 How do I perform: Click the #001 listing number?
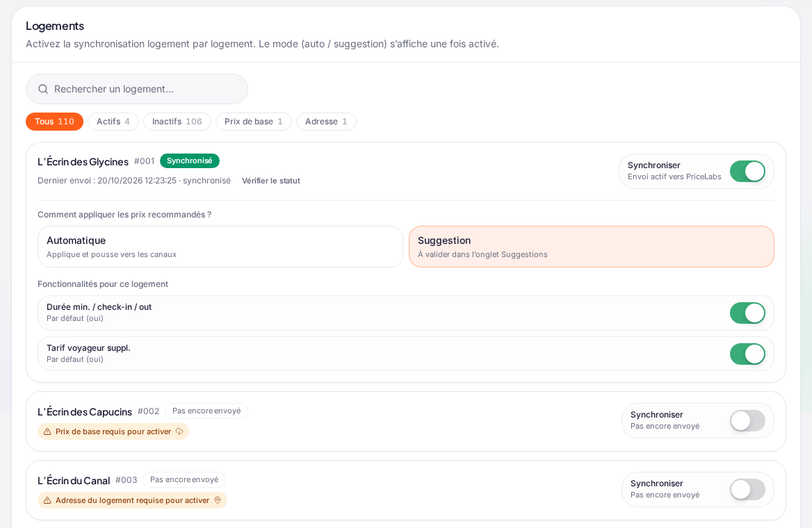pyautogui.click(x=145, y=161)
